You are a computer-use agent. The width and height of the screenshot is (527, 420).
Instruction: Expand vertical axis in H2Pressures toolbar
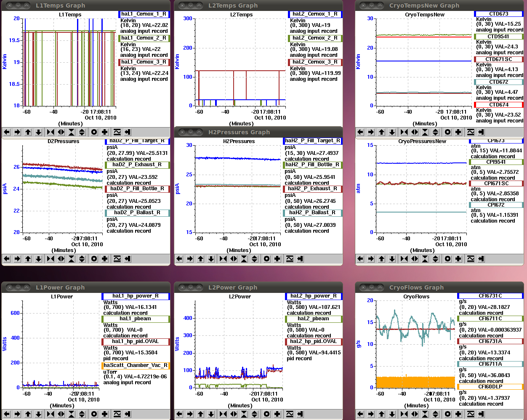point(255,259)
